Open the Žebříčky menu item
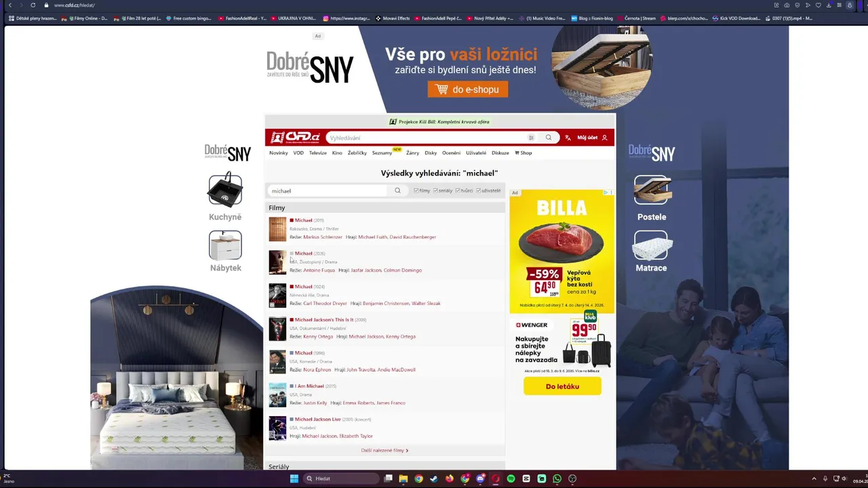 click(x=357, y=152)
